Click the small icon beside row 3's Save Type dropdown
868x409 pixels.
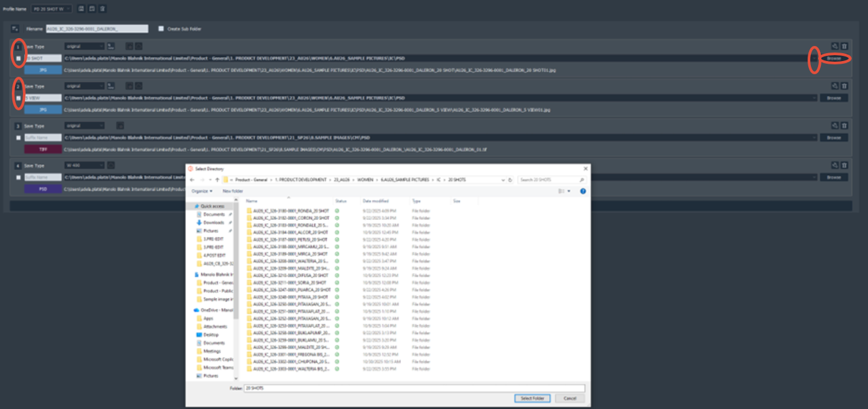point(120,125)
